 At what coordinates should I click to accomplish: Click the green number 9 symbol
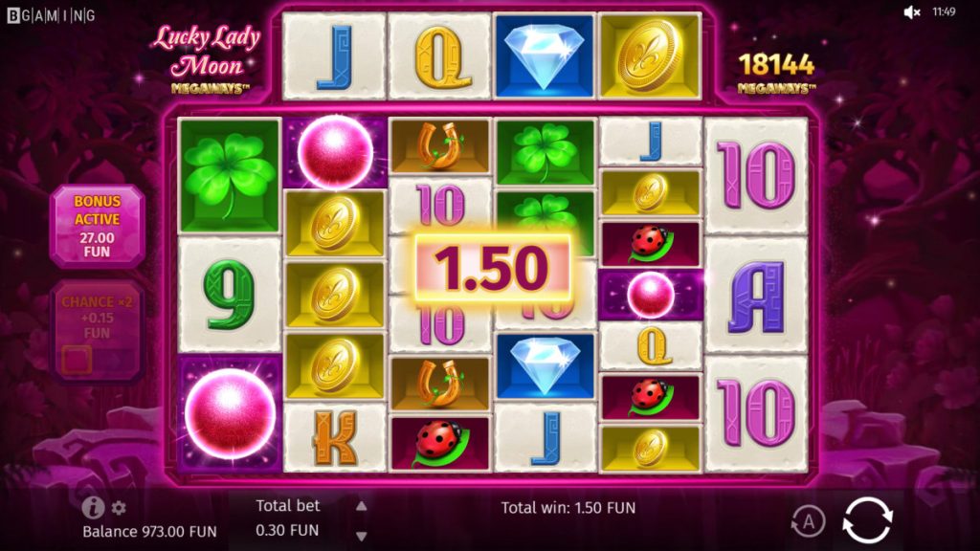click(x=230, y=295)
